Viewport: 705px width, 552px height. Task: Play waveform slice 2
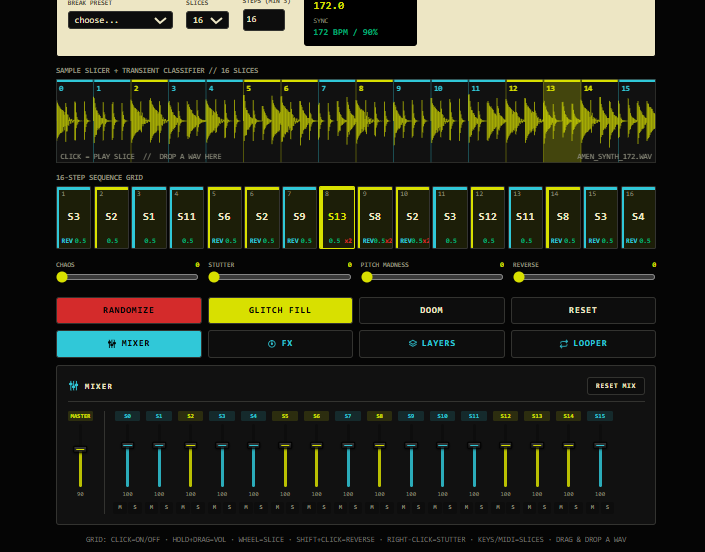click(x=149, y=121)
